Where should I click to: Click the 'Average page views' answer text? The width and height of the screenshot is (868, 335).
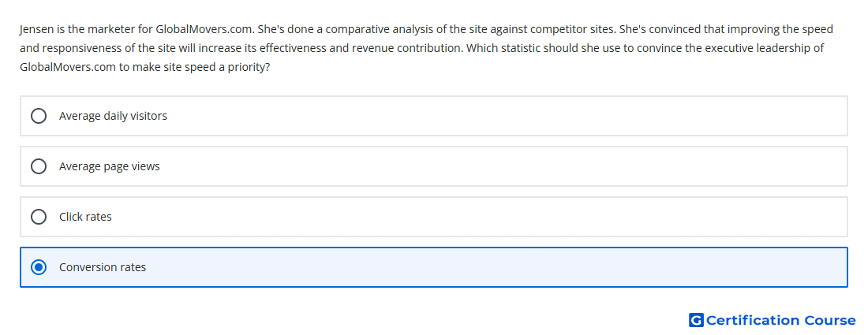(x=110, y=166)
